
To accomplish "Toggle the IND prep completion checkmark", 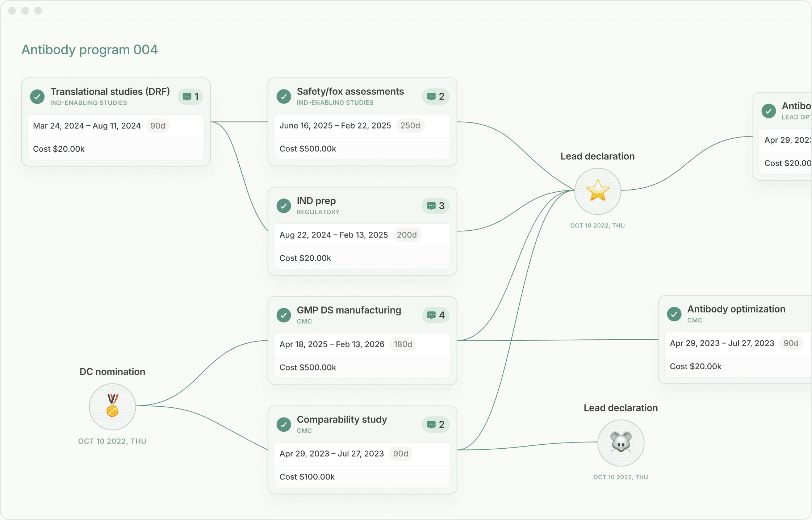I will 284,206.
